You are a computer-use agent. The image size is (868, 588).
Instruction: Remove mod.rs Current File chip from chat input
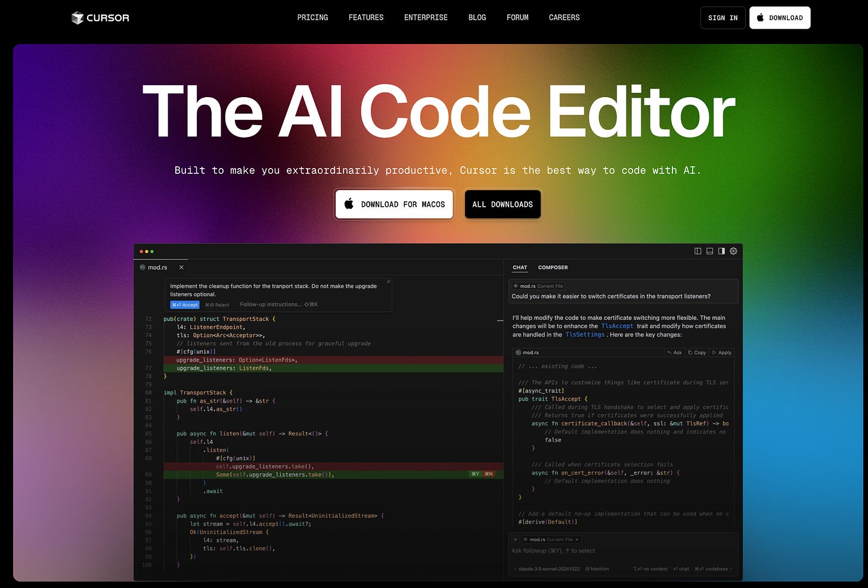[x=576, y=539]
